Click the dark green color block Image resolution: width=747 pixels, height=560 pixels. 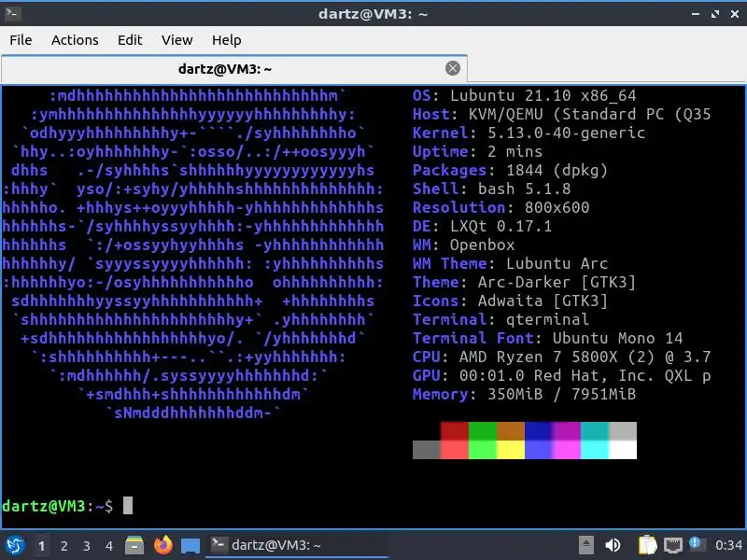(x=483, y=431)
